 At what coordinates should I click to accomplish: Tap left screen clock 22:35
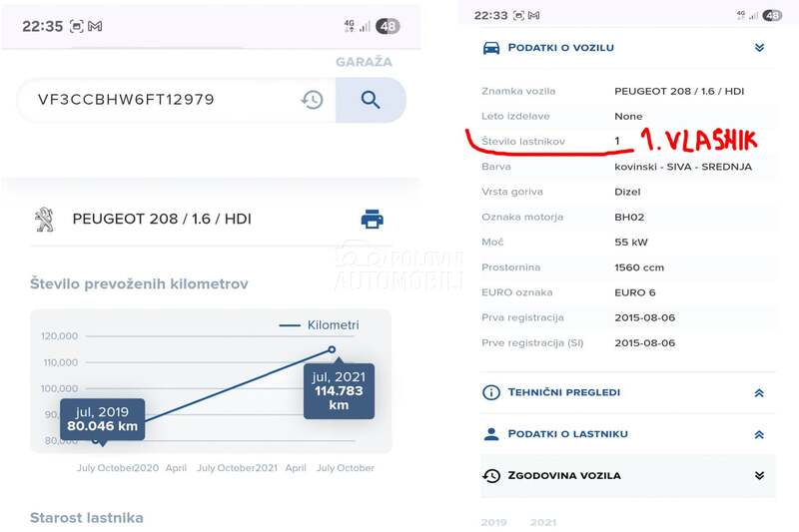pos(42,26)
